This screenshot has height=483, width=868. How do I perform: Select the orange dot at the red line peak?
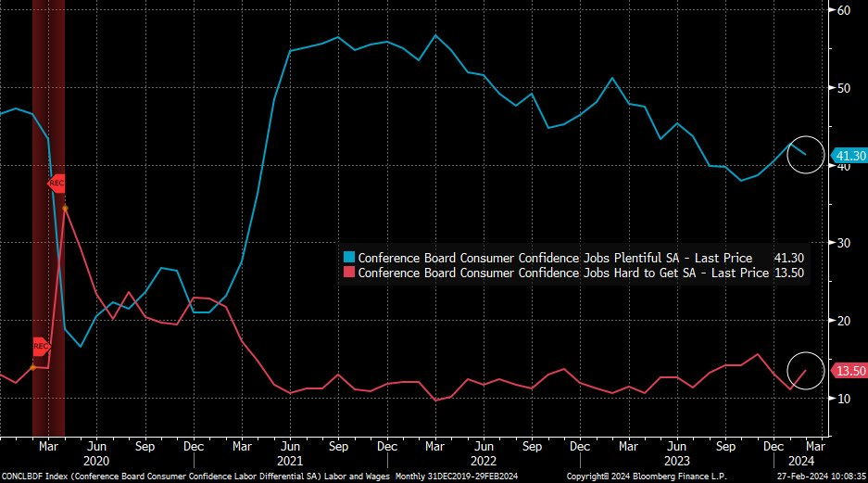(x=65, y=208)
